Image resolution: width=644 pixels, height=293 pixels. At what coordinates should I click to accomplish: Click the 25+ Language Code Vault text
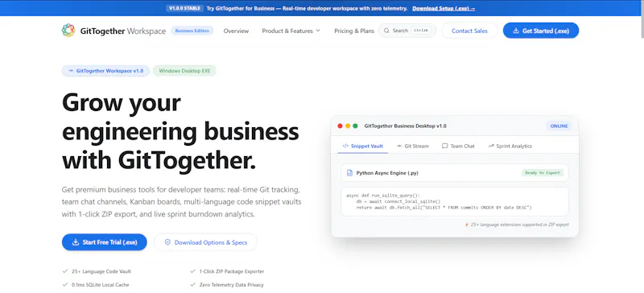click(101, 271)
